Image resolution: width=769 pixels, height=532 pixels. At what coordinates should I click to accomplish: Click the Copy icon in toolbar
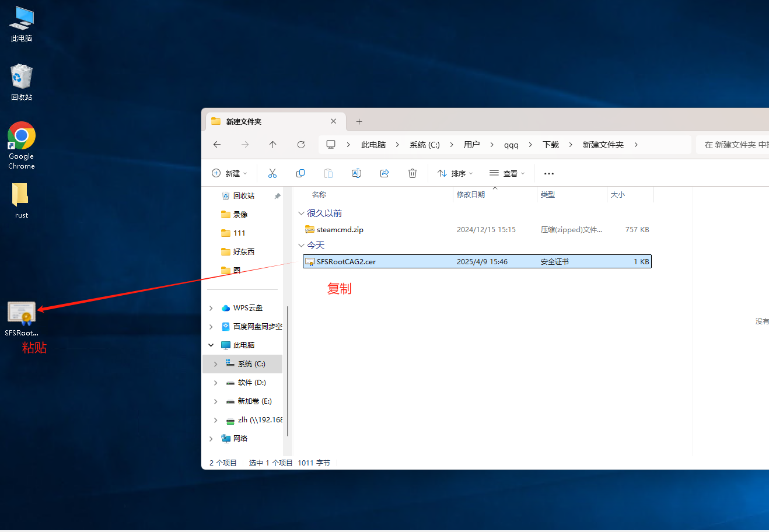click(x=300, y=173)
